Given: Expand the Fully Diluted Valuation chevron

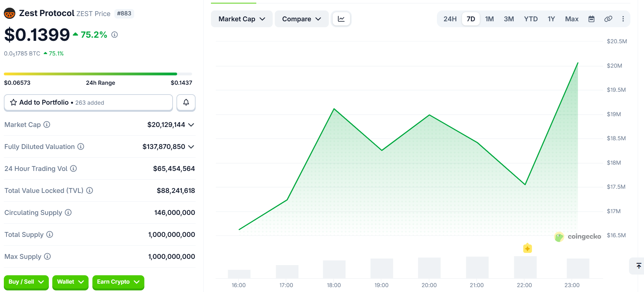Looking at the screenshot, I should point(191,147).
